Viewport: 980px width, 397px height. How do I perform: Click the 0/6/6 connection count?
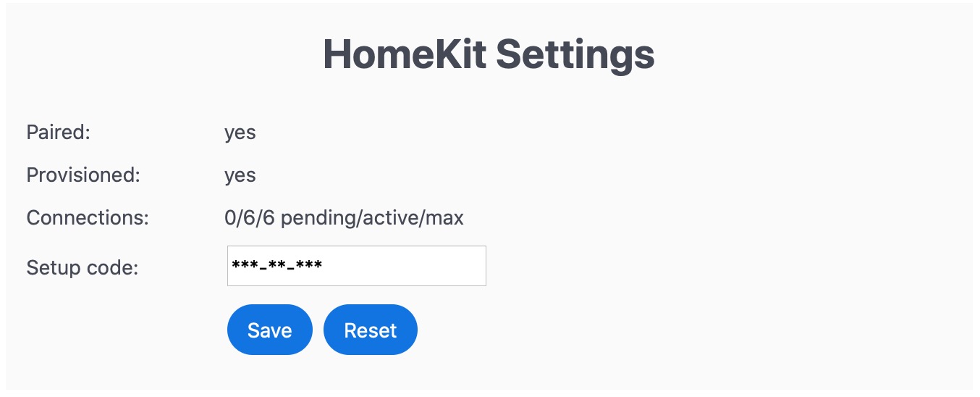pos(250,217)
